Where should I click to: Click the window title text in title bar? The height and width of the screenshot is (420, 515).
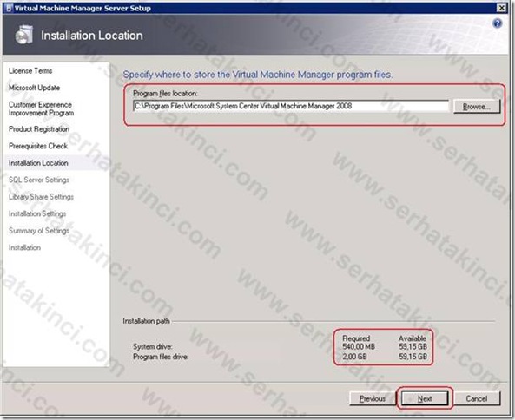[83, 8]
